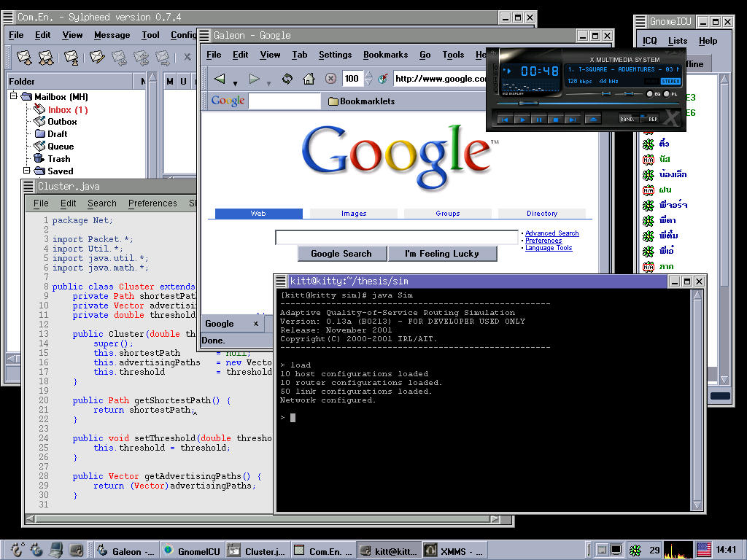The height and width of the screenshot is (560, 747).
Task: Open Settings menu in Galeon
Action: 336,55
